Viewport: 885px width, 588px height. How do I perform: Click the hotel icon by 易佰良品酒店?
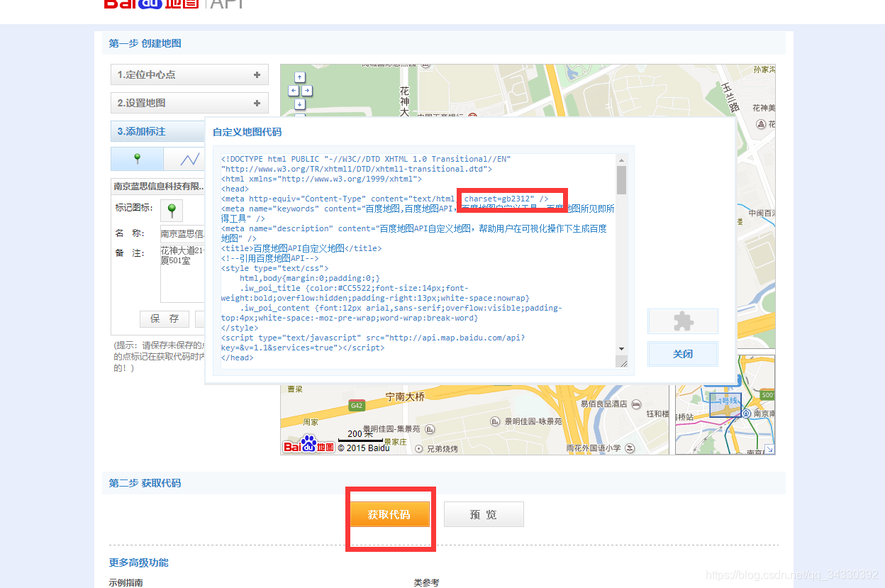click(636, 404)
